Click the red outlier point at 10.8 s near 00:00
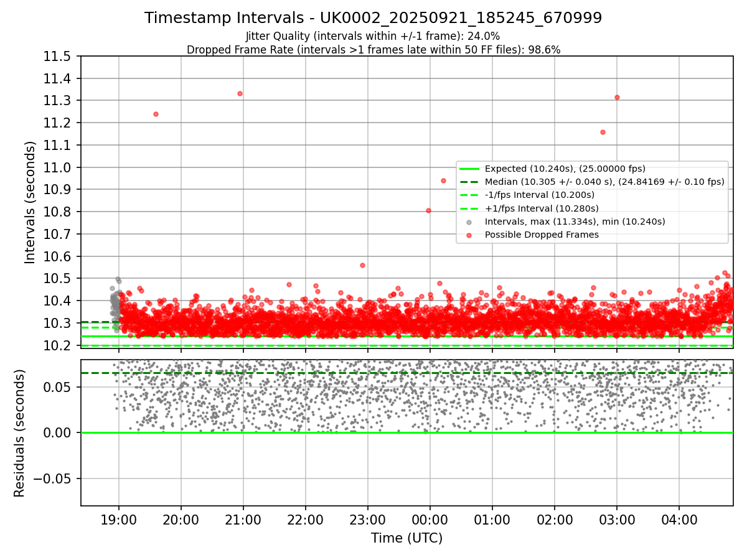This screenshot has width=747, height=560. pos(428,210)
